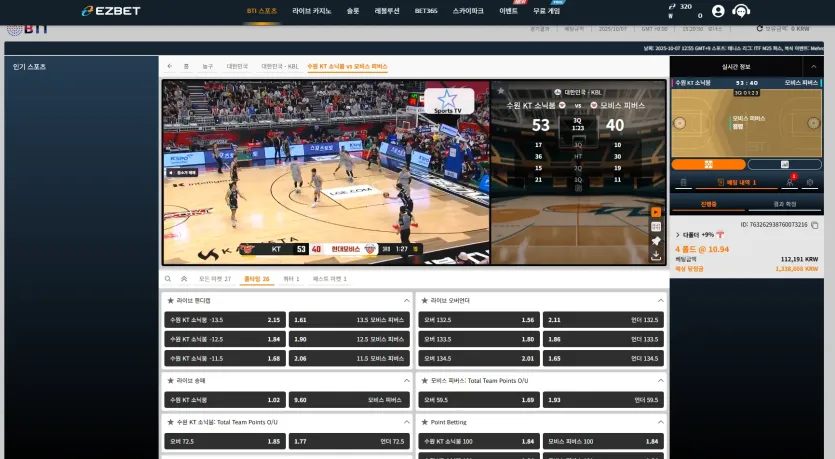Open betslip settings gear icon
Image resolution: width=835 pixels, height=459 pixels.
tap(810, 183)
